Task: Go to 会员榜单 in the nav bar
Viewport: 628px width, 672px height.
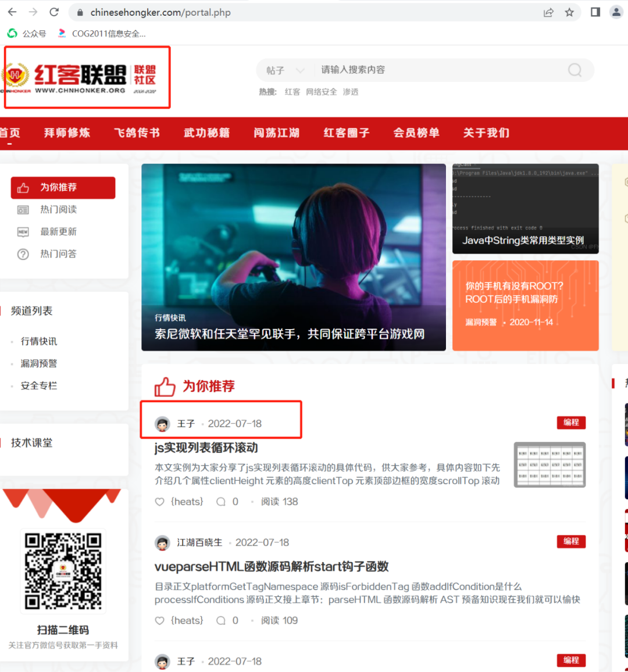Action: [x=416, y=133]
